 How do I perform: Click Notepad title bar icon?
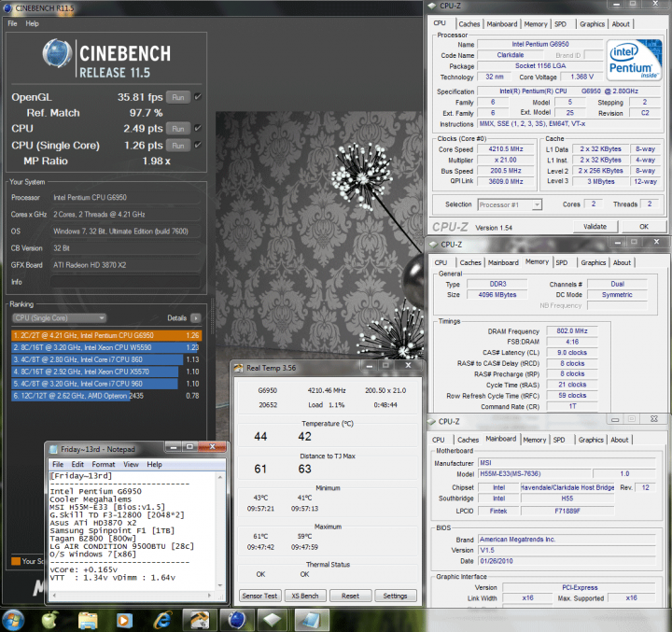point(53,449)
